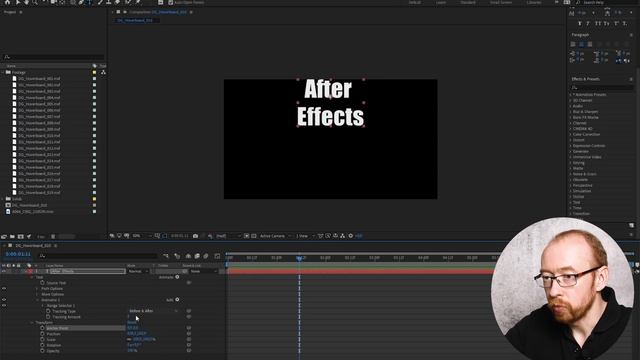640x360 pixels.
Task: Expand More Options group
Action: coord(38,294)
